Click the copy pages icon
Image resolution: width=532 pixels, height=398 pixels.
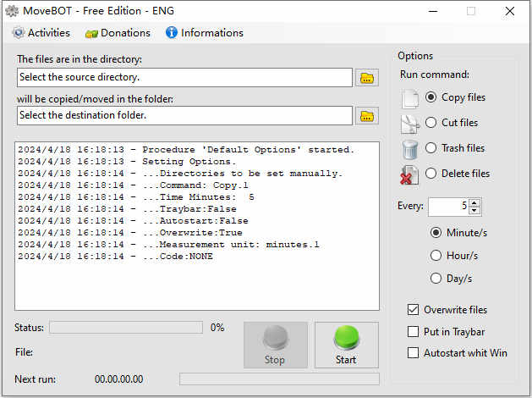point(410,99)
